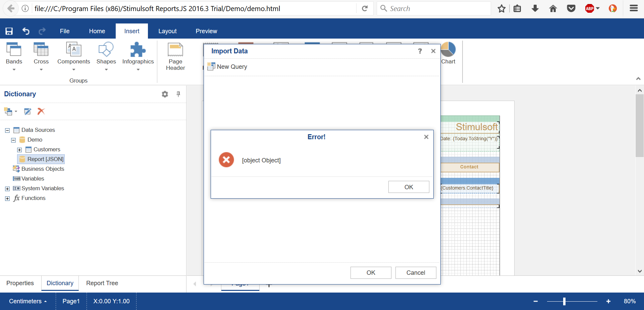Open the File menu
The image size is (644, 310).
(65, 31)
